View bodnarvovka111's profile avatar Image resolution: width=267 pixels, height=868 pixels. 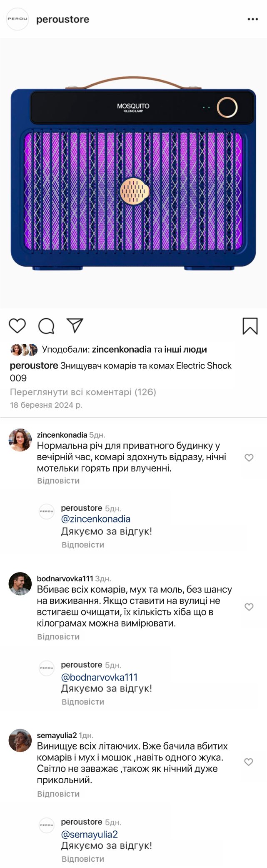tap(20, 583)
